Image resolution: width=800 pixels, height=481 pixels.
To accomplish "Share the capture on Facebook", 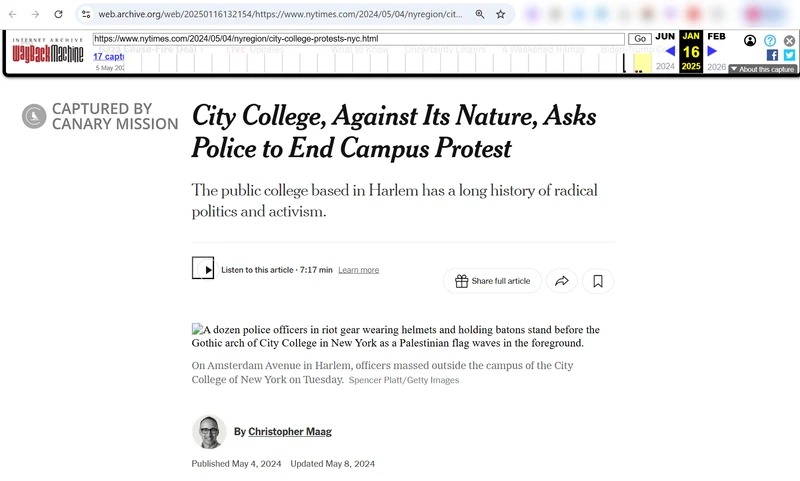I will click(x=772, y=55).
